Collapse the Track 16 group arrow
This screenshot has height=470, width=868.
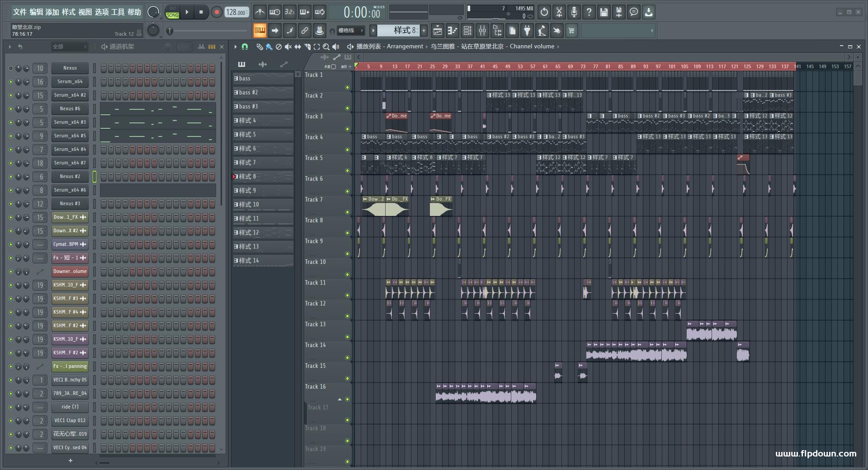point(340,399)
